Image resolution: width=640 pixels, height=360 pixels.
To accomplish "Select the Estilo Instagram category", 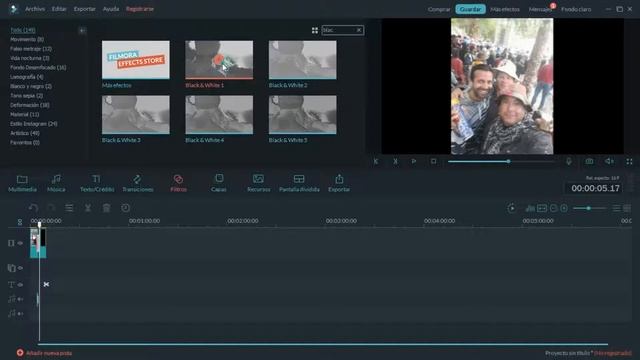I will tap(34, 124).
